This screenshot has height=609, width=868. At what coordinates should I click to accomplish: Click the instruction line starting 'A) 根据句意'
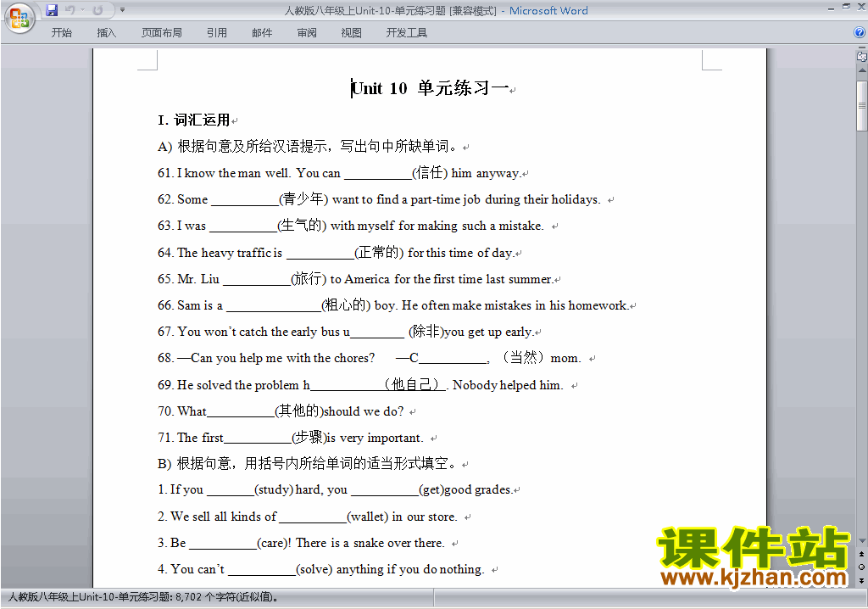(309, 146)
